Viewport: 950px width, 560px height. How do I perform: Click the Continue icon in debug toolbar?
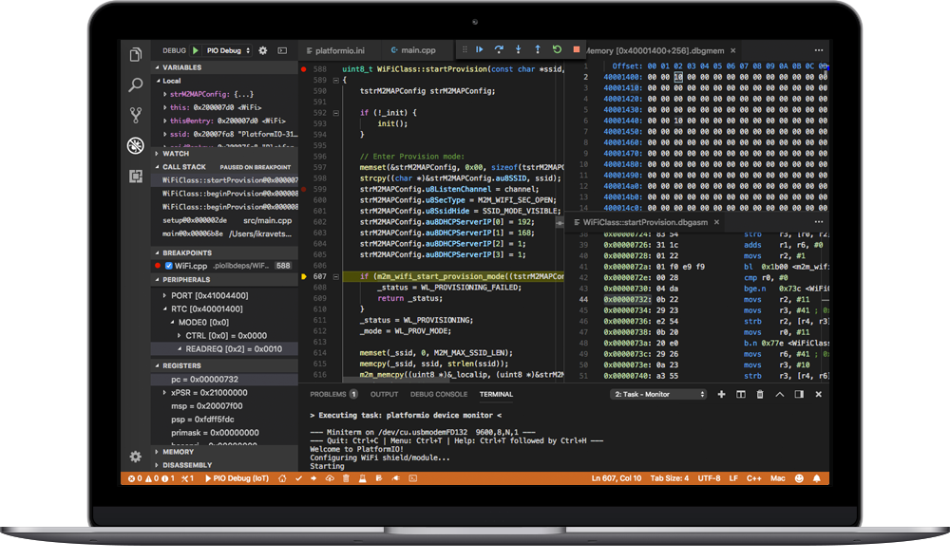click(481, 49)
